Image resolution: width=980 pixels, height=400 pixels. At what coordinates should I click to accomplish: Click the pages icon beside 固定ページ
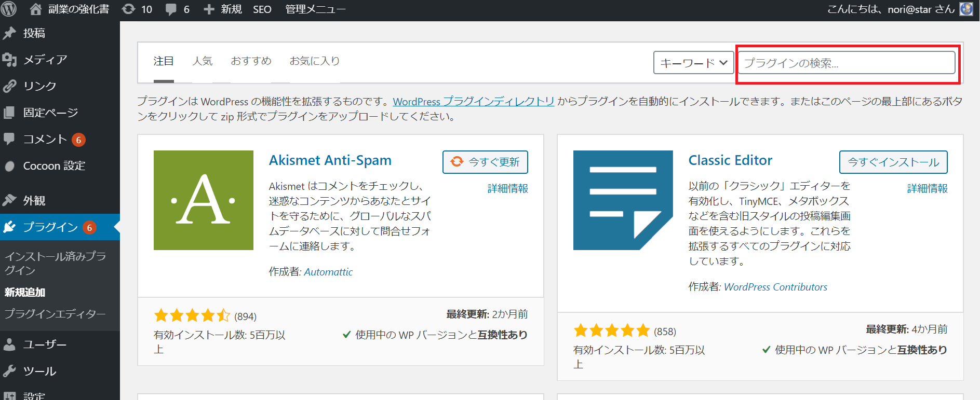pos(9,113)
